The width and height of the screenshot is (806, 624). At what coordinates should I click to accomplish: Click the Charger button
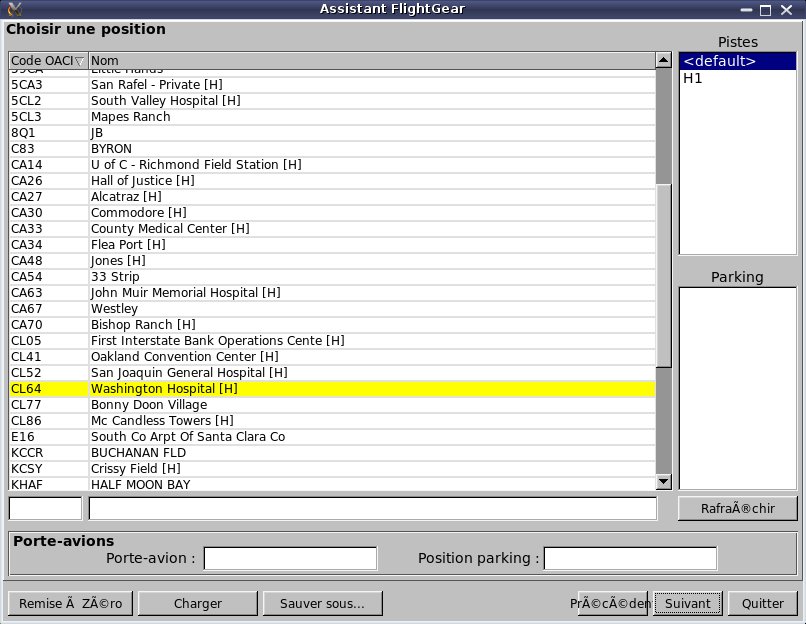point(198,603)
